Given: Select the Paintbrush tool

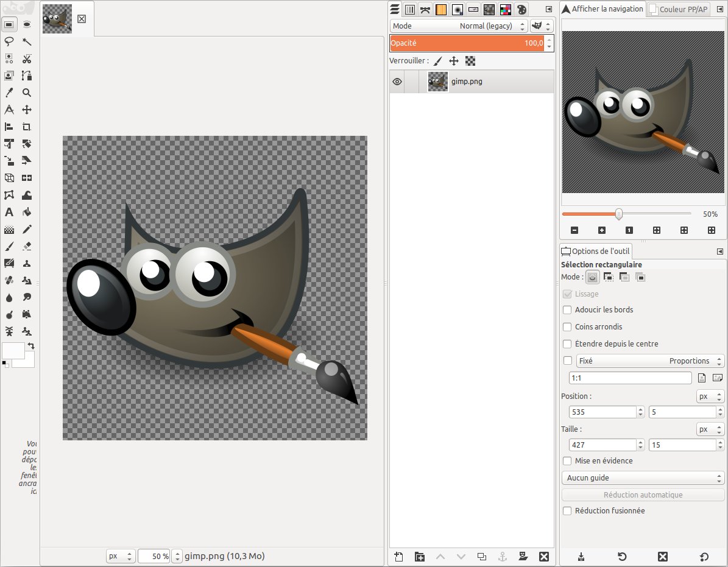Looking at the screenshot, I should click(9, 247).
